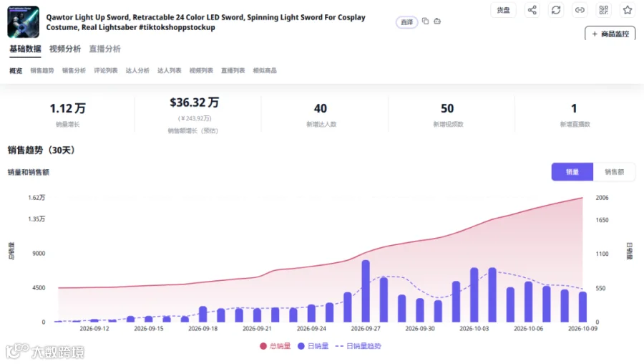Select the 销售分析 sub-tab

[x=74, y=71]
